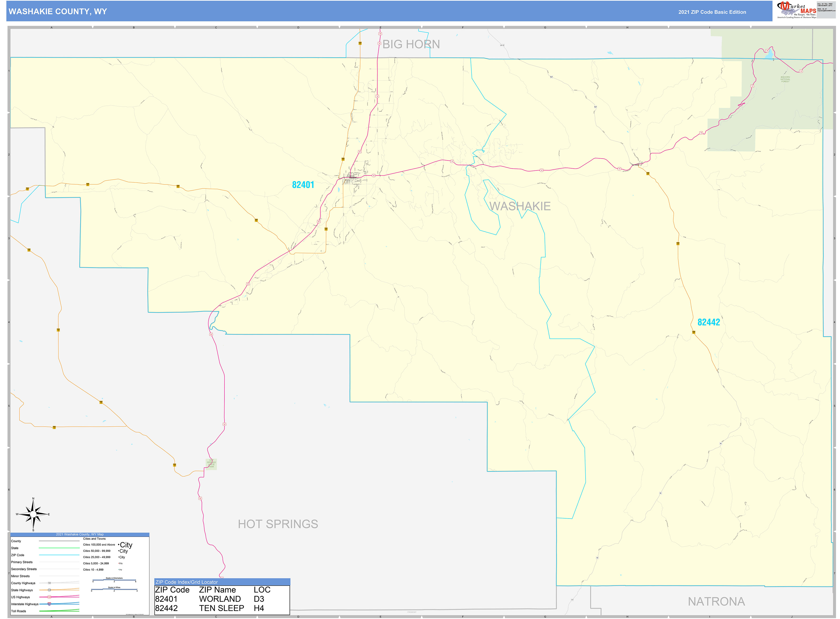Toggle the Minor Streets legend entry

point(21,576)
